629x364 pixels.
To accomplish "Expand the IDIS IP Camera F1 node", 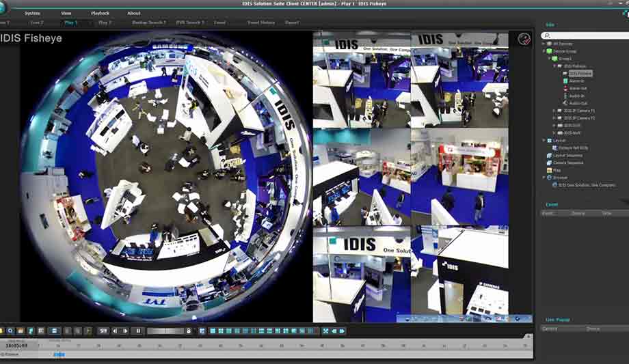I will 554,111.
